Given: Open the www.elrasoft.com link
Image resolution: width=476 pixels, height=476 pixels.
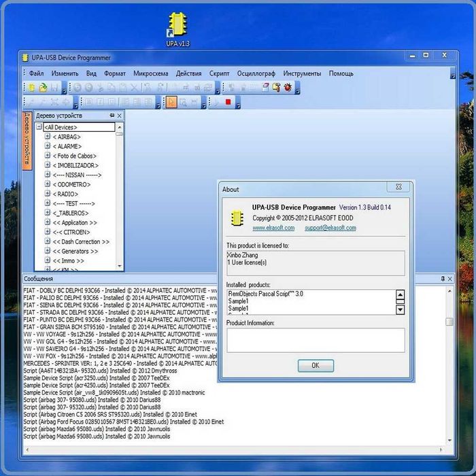Looking at the screenshot, I should click(273, 228).
